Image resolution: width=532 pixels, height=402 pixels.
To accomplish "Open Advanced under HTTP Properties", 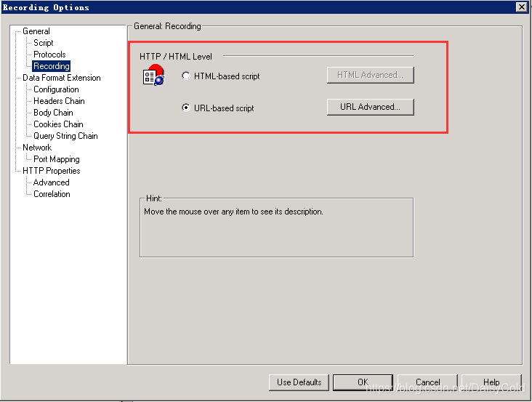I will (52, 182).
